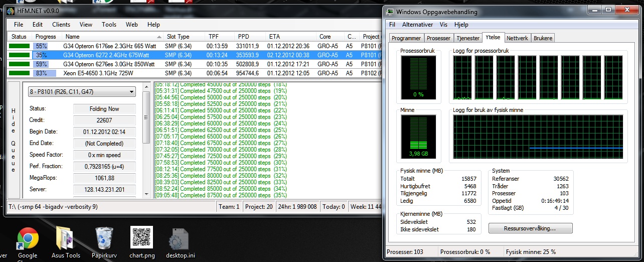This screenshot has width=644, height=262.
Task: Sort by the TPF column header
Action: tap(219, 37)
